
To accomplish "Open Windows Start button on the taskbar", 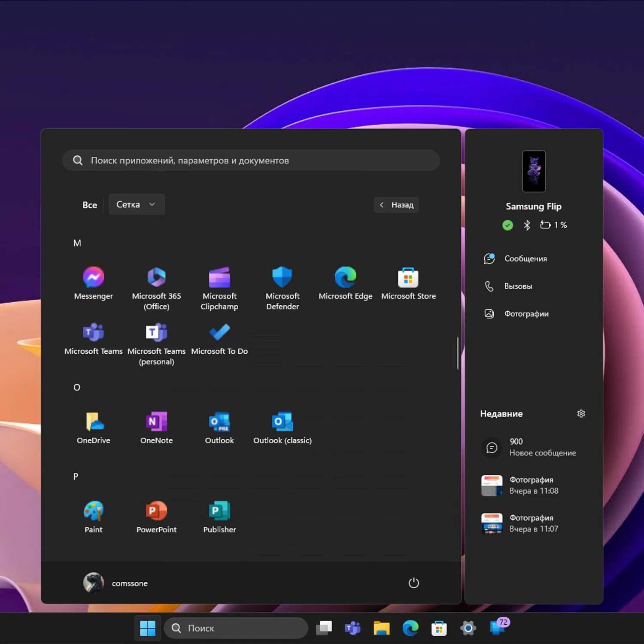I will (x=148, y=628).
